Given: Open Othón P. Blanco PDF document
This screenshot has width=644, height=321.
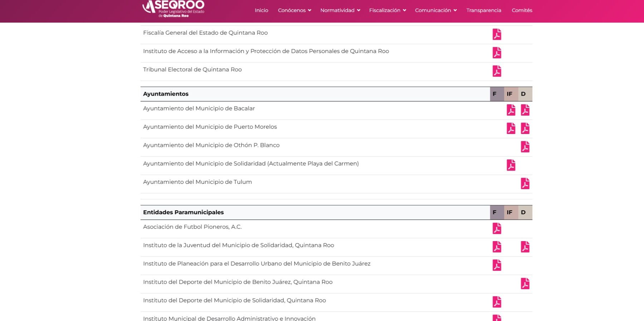Looking at the screenshot, I should (525, 147).
